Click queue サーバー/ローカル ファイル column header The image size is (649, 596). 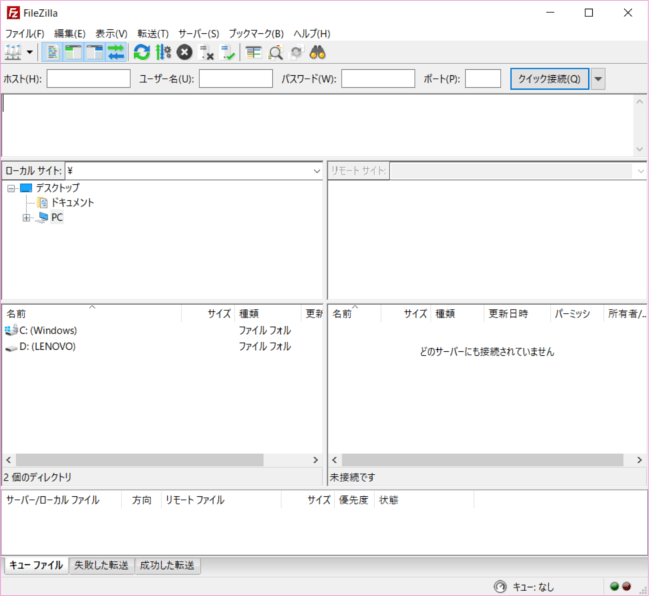click(62, 500)
